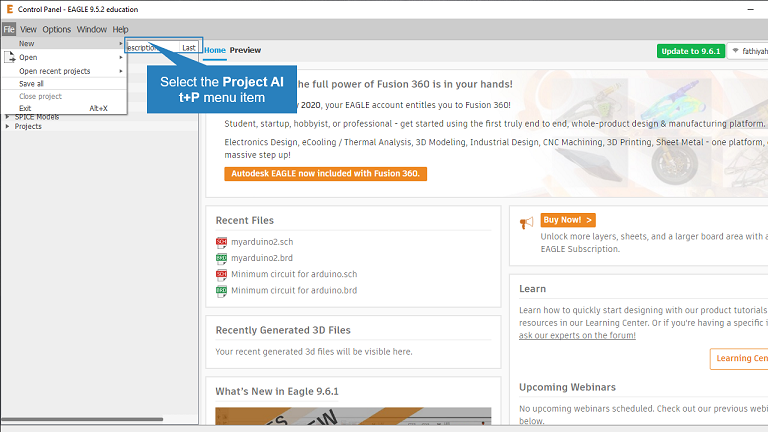Open Minimum circuit for arduino.sch file name
Image resolution: width=768 pixels, height=432 pixels.
294,274
